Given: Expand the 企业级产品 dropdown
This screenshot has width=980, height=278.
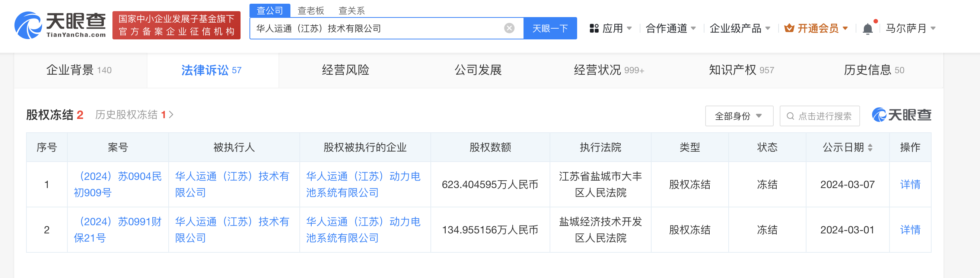Looking at the screenshot, I should (x=739, y=29).
